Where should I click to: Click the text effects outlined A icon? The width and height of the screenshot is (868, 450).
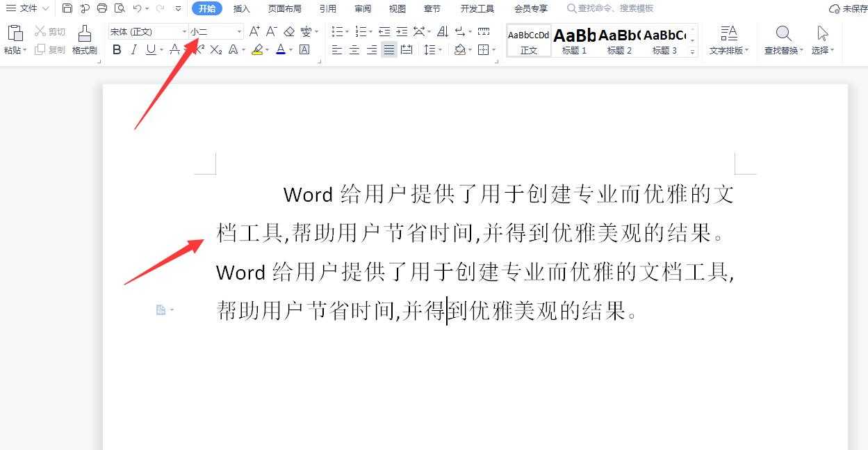click(233, 49)
